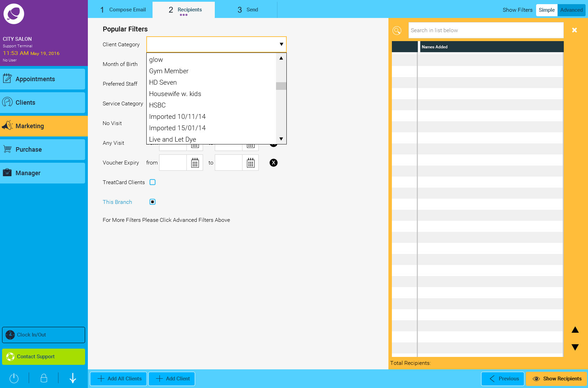Click the magnifier search icon in recipients panel
This screenshot has width=588, height=388.
tap(397, 30)
